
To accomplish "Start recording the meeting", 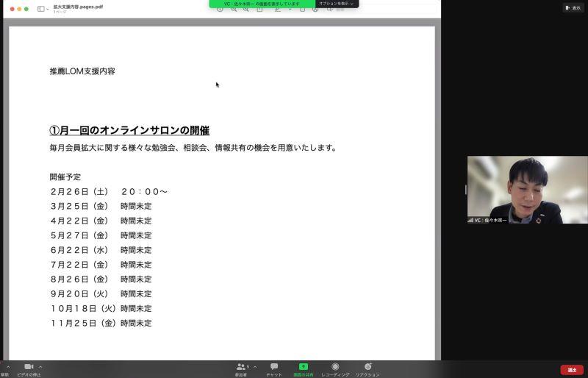I will (335, 366).
